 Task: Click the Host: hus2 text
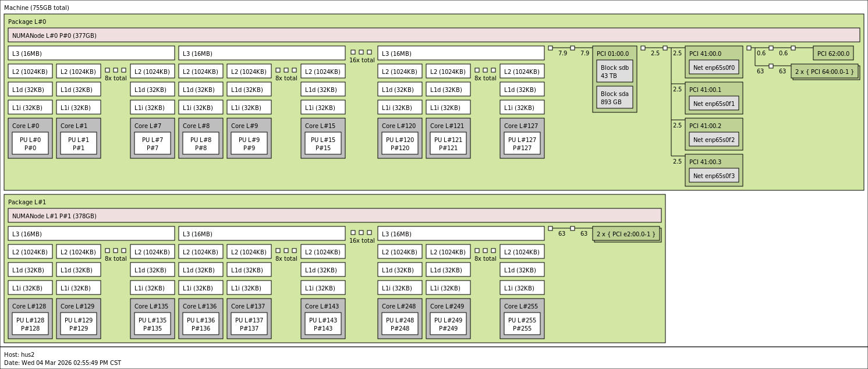click(19, 354)
